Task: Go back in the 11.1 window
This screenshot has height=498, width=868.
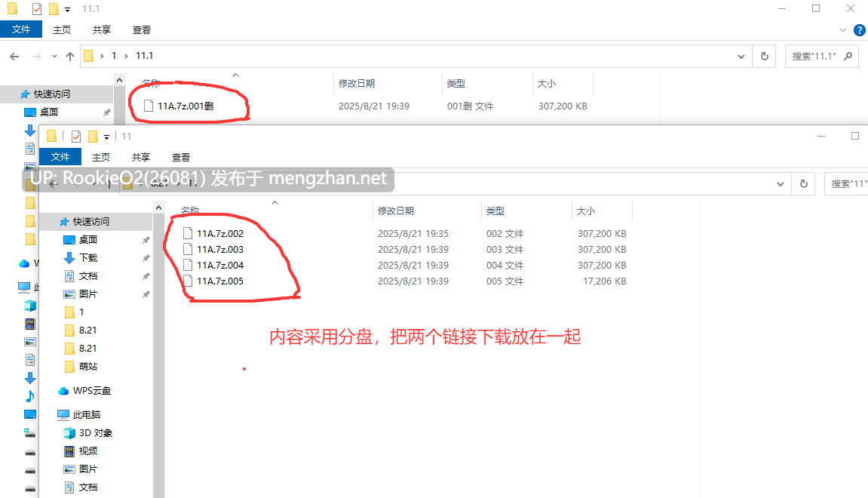Action: pyautogui.click(x=15, y=57)
